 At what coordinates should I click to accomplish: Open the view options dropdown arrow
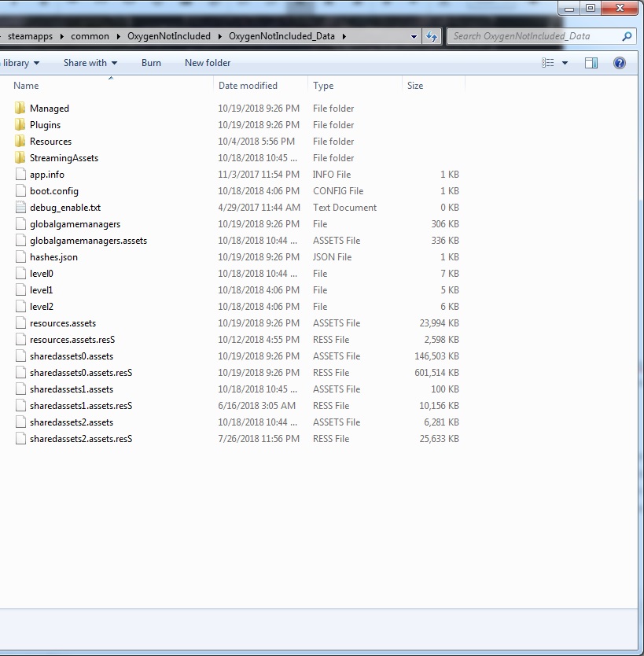(565, 63)
